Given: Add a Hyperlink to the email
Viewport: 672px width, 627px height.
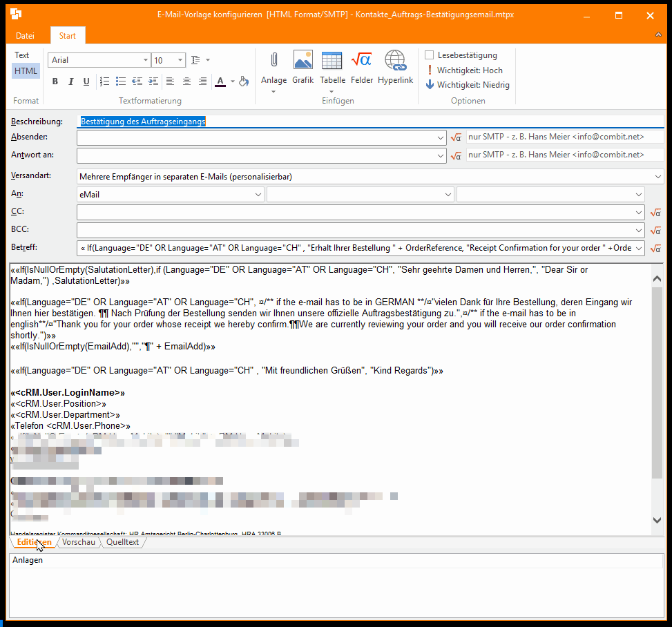Looking at the screenshot, I should click(395, 68).
